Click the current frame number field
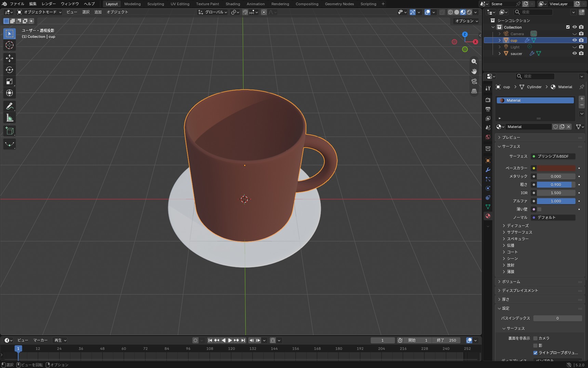Image resolution: width=588 pixels, height=368 pixels. 383,340
